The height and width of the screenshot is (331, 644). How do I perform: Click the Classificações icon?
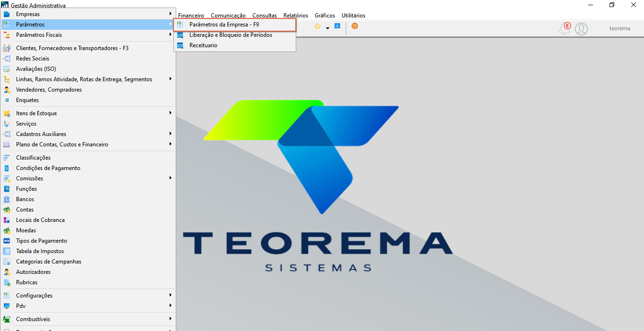[x=7, y=158]
